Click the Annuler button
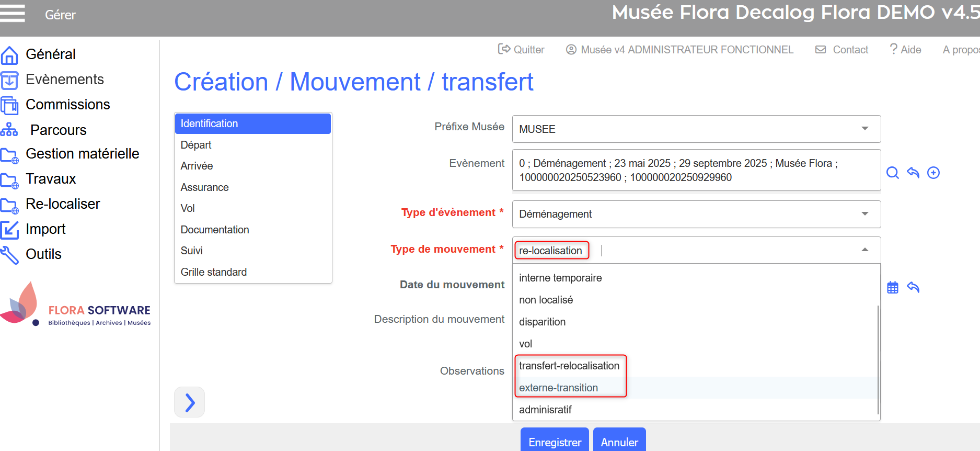The image size is (980, 451). tap(619, 441)
